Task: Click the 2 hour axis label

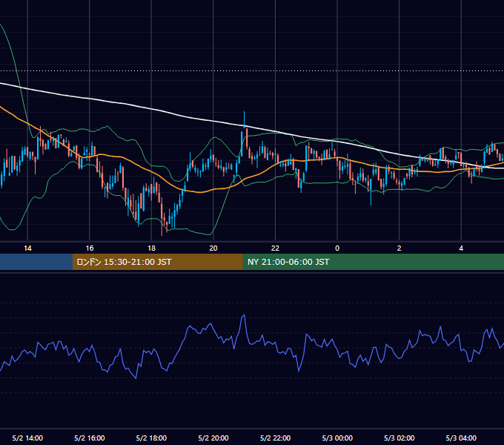Action: click(399, 248)
